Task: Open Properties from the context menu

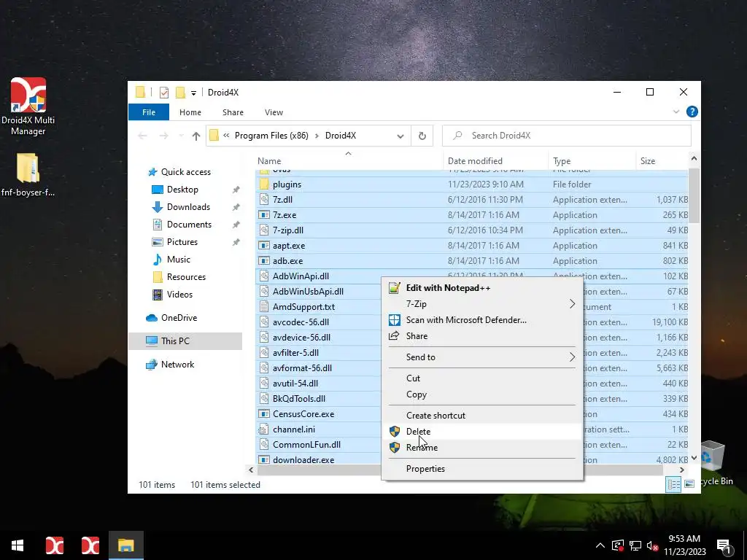Action: [482, 469]
